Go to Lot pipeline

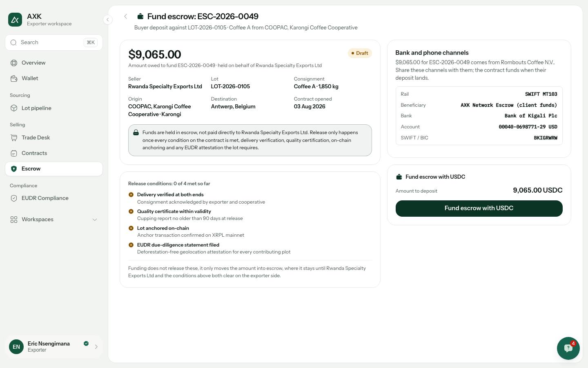(x=54, y=108)
